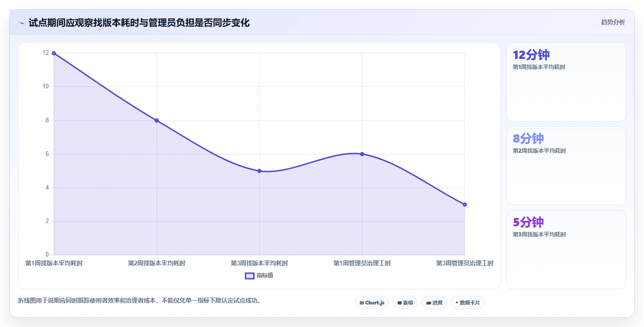
Task: Click x-axis label 第1周找版本平均耗时
Action: coord(54,263)
